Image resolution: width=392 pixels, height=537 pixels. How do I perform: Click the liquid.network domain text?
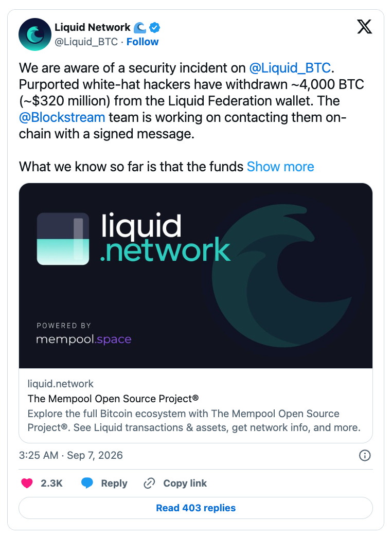click(60, 384)
